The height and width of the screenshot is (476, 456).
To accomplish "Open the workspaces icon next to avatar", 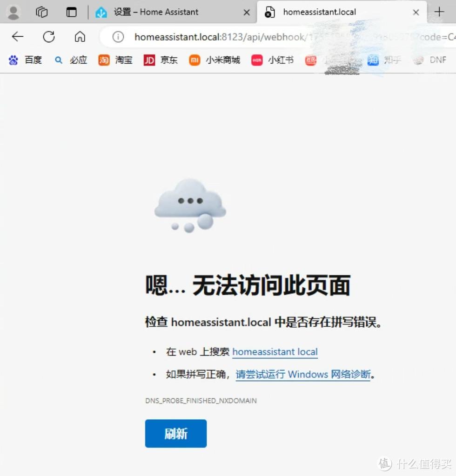I will coord(41,12).
